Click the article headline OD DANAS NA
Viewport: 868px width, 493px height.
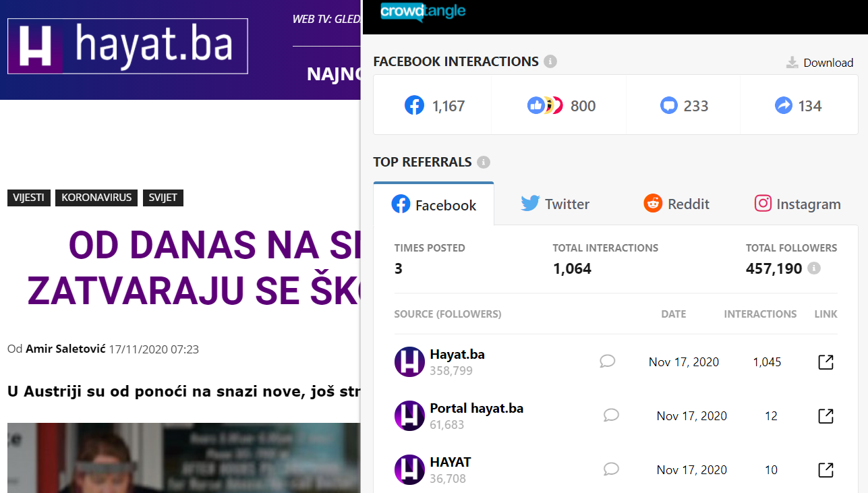194,268
